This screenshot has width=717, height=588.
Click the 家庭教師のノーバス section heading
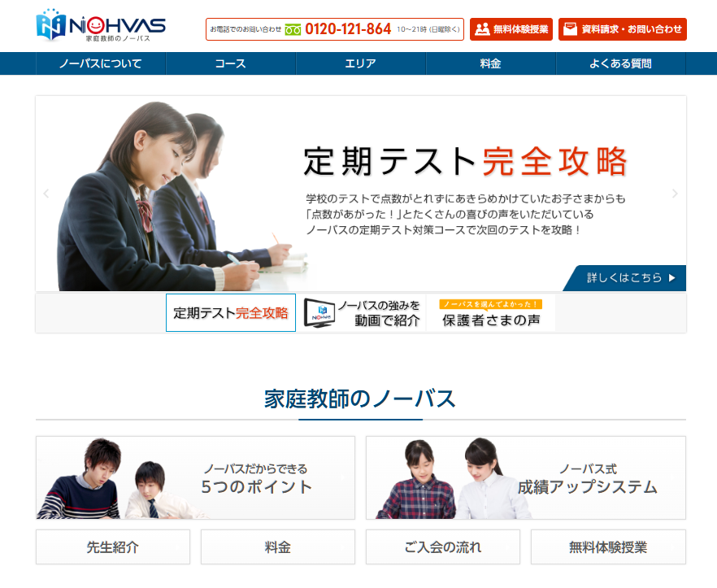[x=360, y=399]
